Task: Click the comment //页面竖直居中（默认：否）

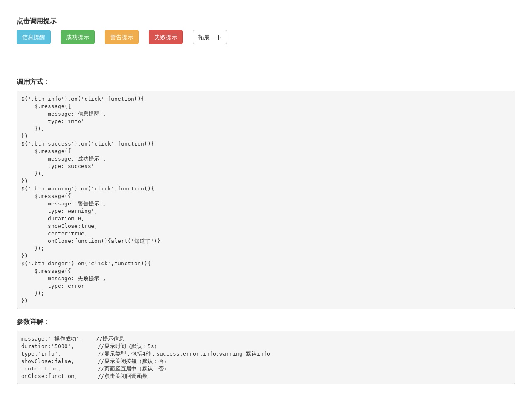Action: click(x=133, y=369)
